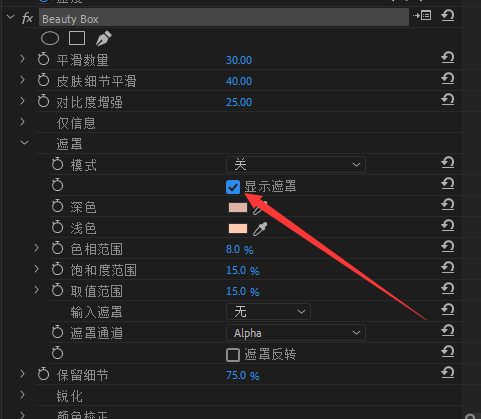Open 遮罩通道 dropdown showing Alpha
The width and height of the screenshot is (481, 419).
pyautogui.click(x=296, y=333)
